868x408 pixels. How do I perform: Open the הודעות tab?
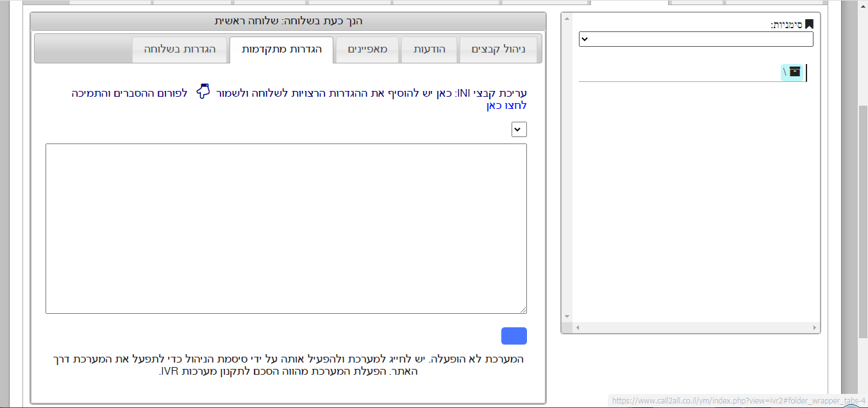428,49
